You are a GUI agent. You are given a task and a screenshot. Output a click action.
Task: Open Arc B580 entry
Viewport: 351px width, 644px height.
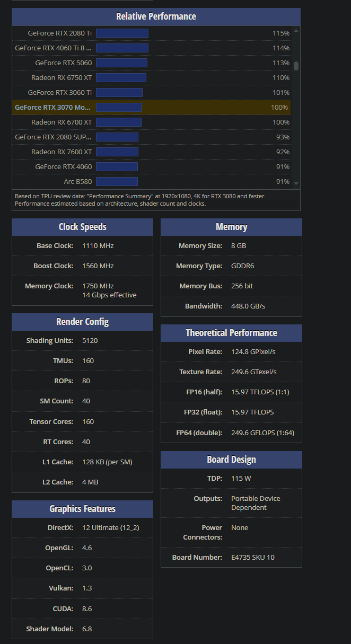coord(78,181)
